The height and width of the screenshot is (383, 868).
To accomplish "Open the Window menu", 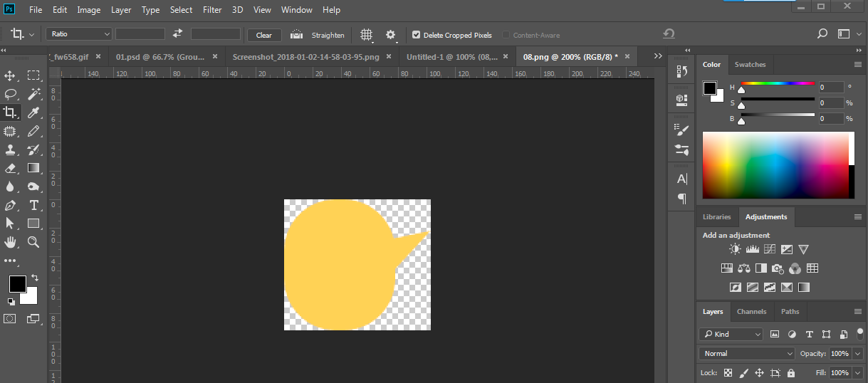I will (296, 10).
